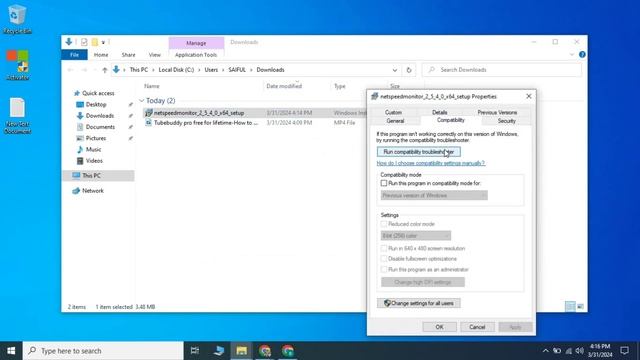The height and width of the screenshot is (360, 640).
Task: Switch to Security tab in Properties
Action: pos(506,121)
